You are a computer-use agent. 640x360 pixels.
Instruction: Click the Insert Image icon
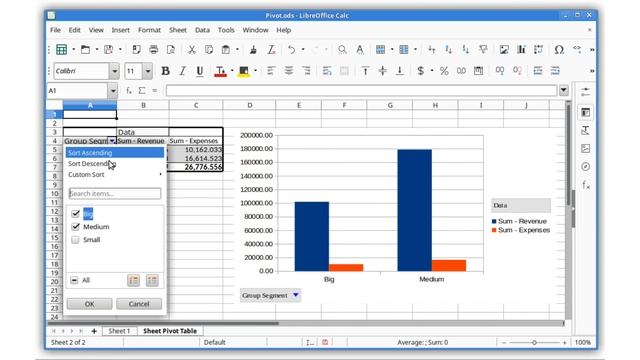pyautogui.click(x=504, y=50)
